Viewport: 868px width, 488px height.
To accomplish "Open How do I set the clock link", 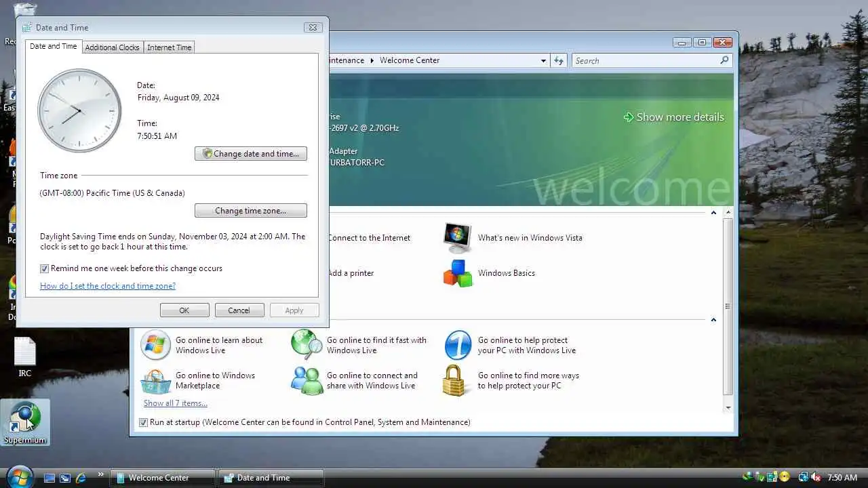I will tap(108, 286).
